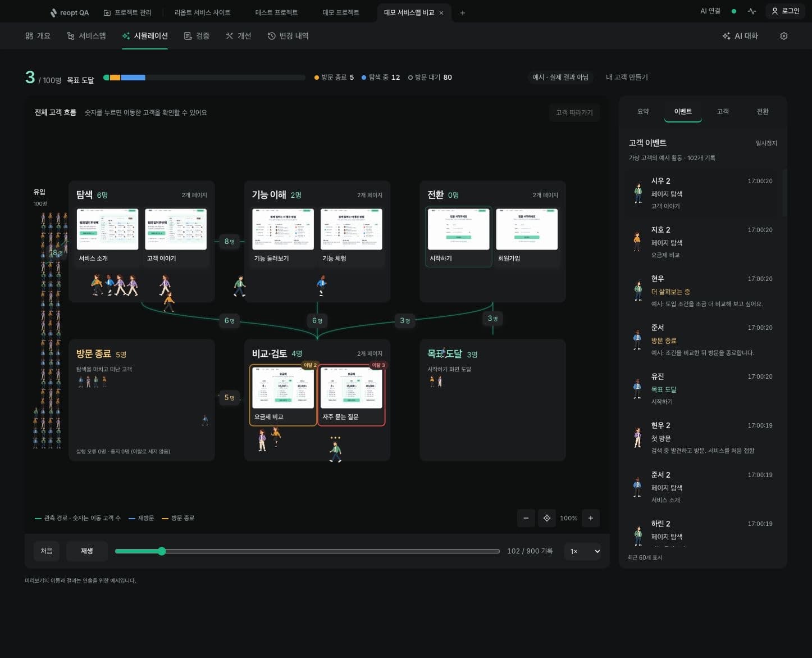This screenshot has height=658, width=812.
Task: Click 내 고객 만들기
Action: point(627,77)
